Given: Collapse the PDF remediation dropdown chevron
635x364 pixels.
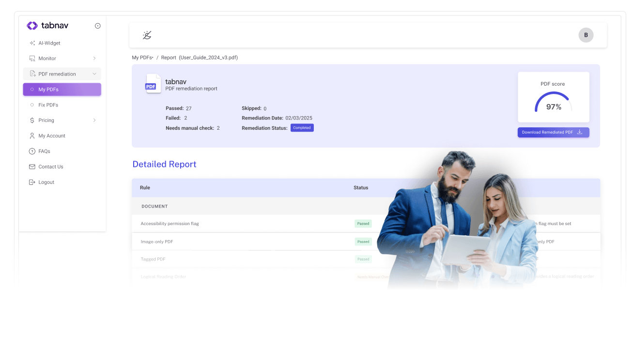Looking at the screenshot, I should tap(94, 74).
